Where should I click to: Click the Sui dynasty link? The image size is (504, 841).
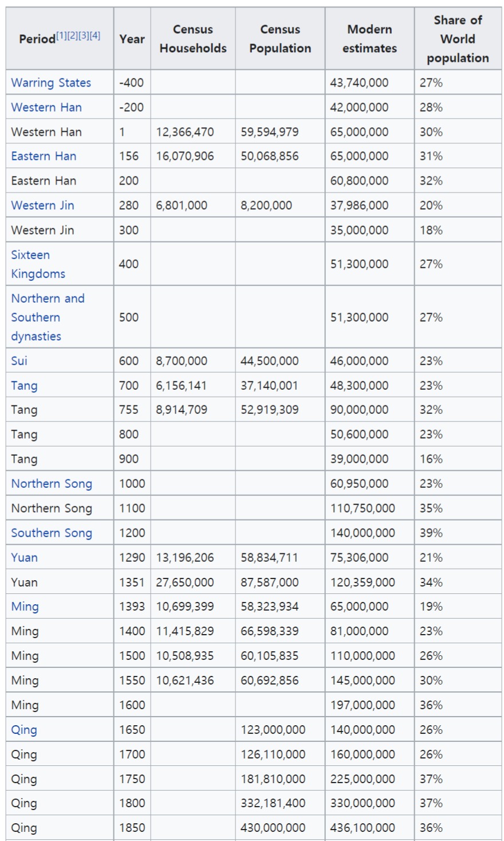[x=19, y=361]
